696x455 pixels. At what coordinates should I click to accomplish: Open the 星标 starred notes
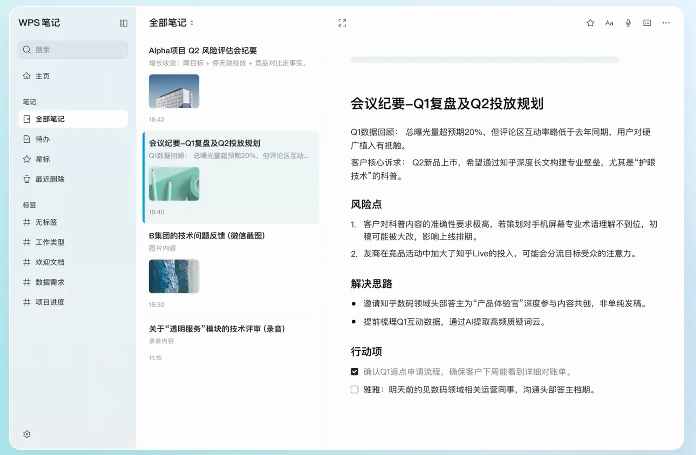tap(73, 159)
